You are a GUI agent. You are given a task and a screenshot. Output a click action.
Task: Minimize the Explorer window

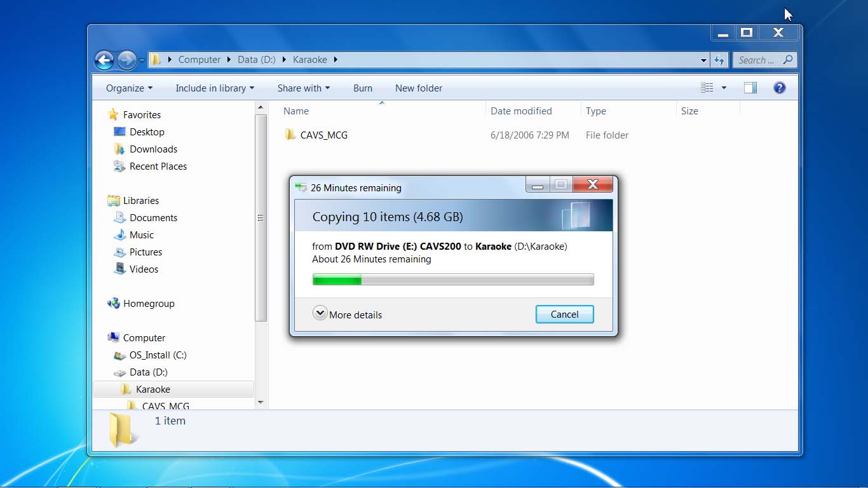(x=722, y=33)
